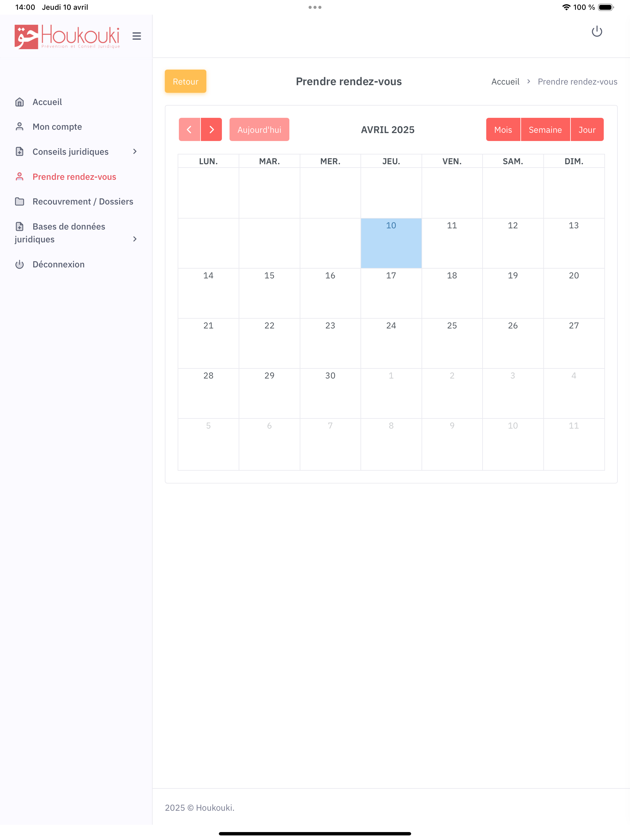630x840 pixels.
Task: Click the user icon beside Mon compte
Action: tap(19, 126)
